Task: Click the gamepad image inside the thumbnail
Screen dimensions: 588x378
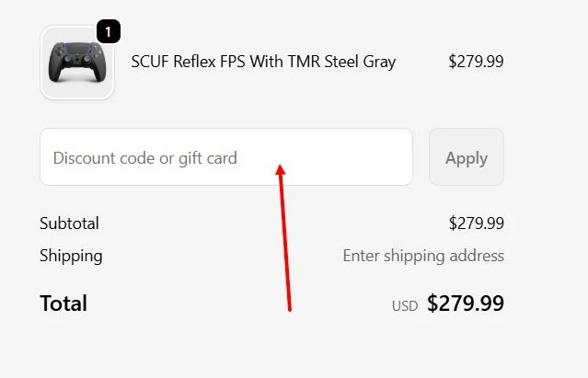Action: pos(77,63)
